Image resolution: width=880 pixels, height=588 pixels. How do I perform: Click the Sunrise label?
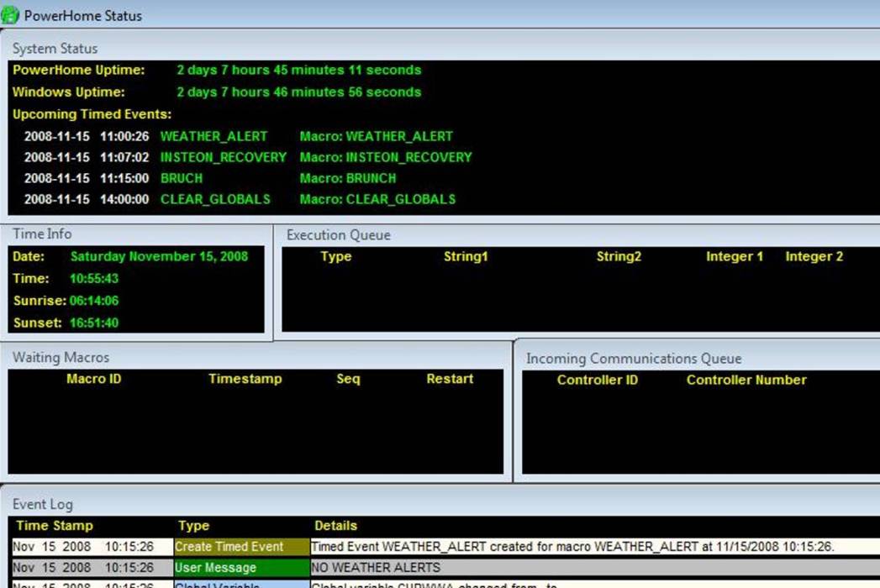click(40, 301)
